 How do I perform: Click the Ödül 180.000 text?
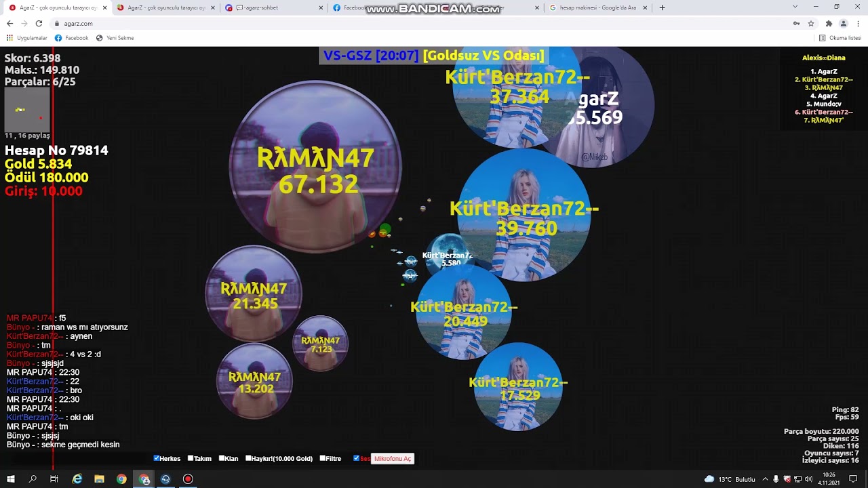coord(46,178)
